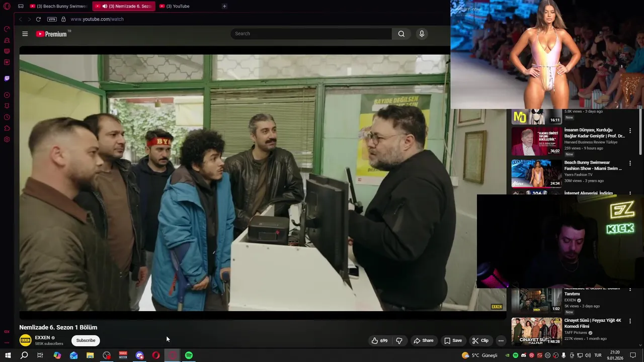Open options for İnsanın Dünyası video
The height and width of the screenshot is (362, 644).
[x=630, y=131]
